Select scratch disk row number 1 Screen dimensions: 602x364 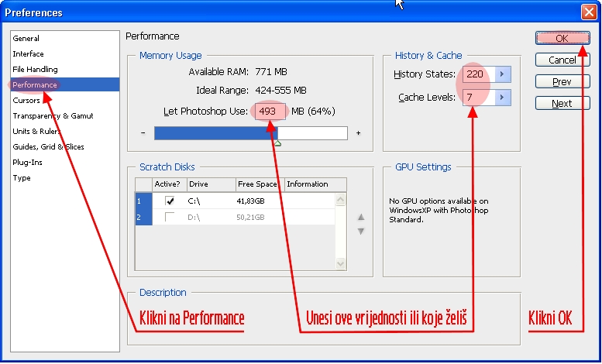144,201
